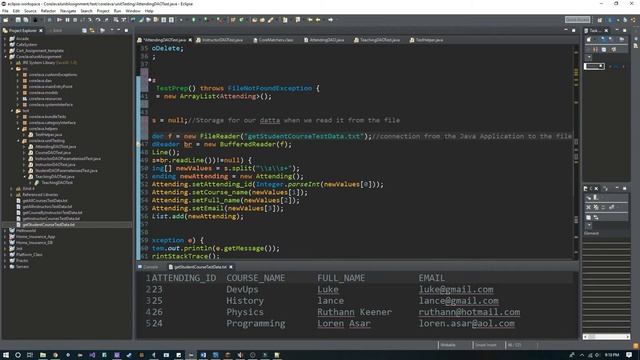This screenshot has width=640, height=360.
Task: Collapse the src folder
Action: 11,69
